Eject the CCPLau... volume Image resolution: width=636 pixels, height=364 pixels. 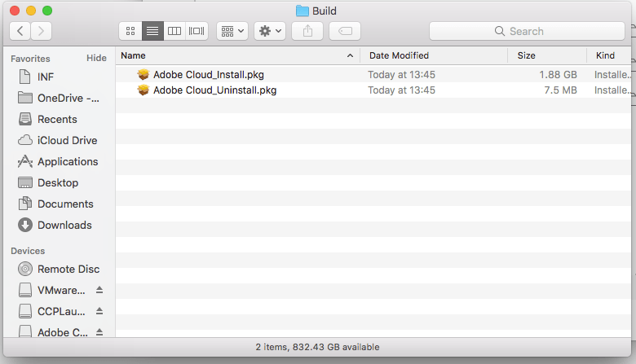pos(99,311)
